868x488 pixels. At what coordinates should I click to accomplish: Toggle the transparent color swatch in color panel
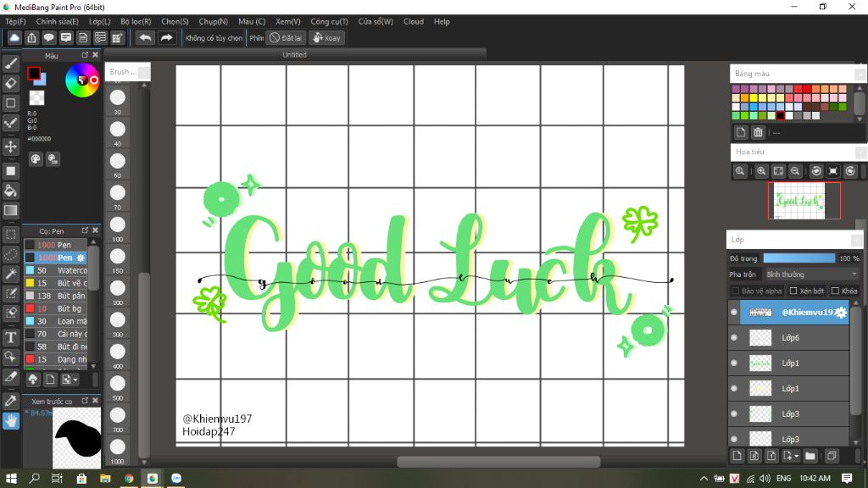click(x=36, y=98)
